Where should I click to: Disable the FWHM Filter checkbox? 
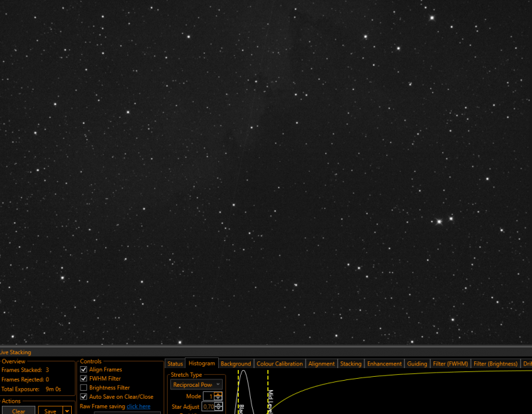[x=84, y=378]
